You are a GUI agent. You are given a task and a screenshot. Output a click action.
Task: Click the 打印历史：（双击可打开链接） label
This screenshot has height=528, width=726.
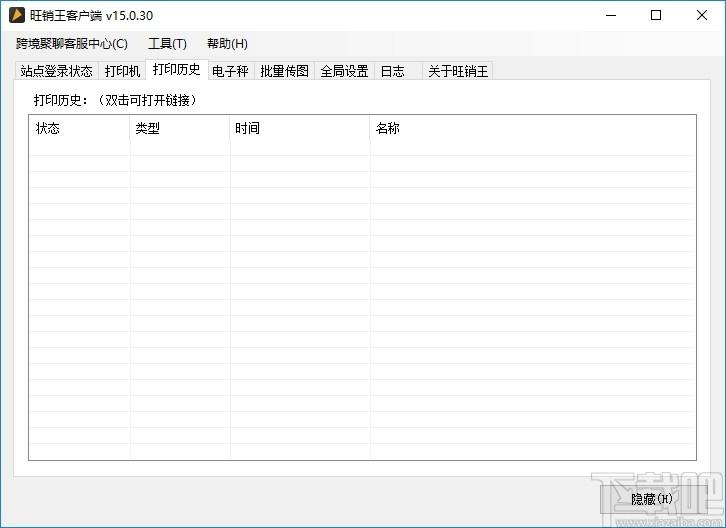click(116, 100)
